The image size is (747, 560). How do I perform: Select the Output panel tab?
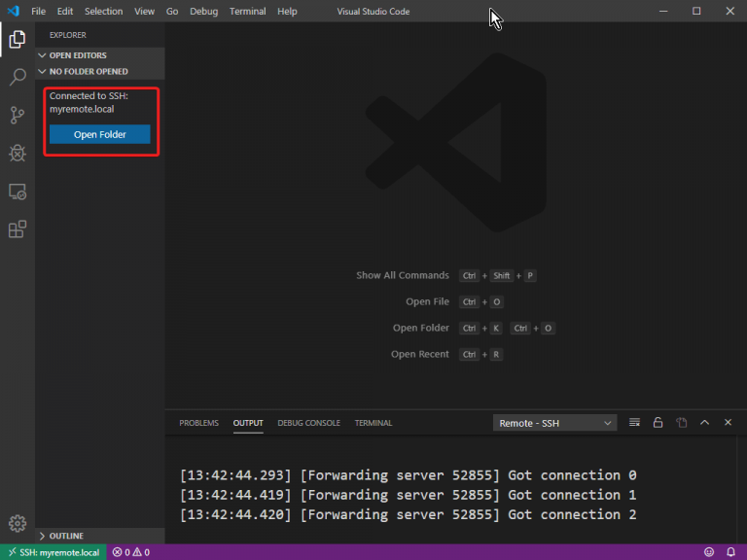[248, 423]
